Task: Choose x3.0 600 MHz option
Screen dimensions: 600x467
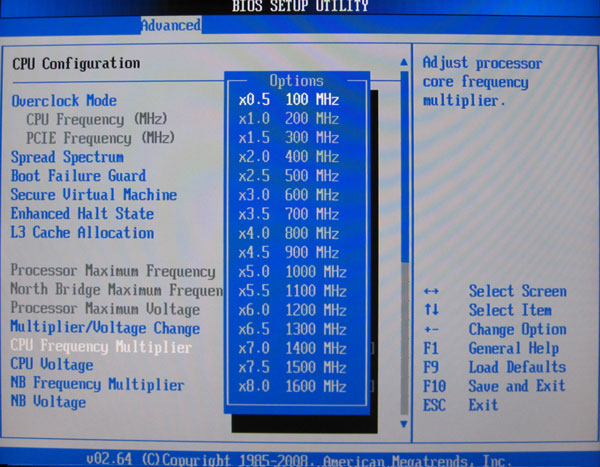Action: [x=289, y=195]
